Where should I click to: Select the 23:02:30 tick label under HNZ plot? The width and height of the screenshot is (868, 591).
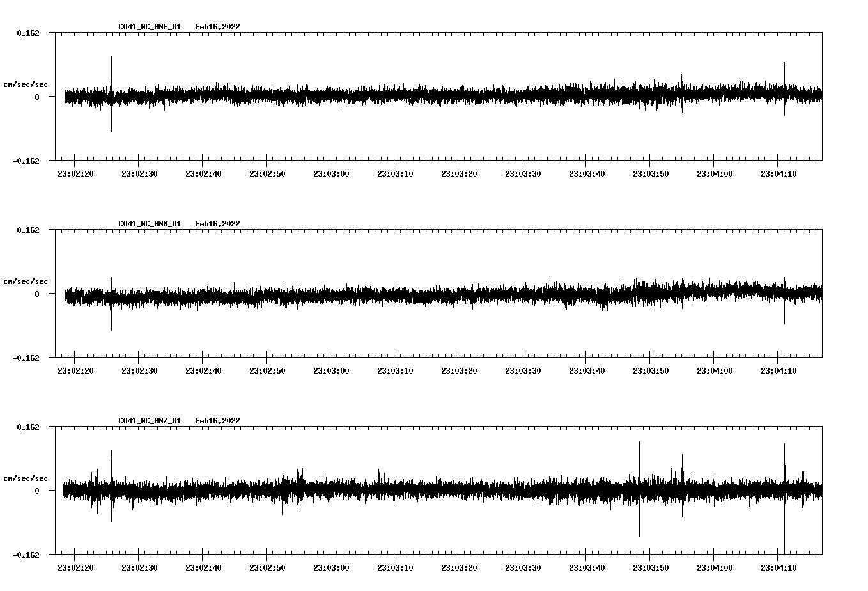click(139, 568)
